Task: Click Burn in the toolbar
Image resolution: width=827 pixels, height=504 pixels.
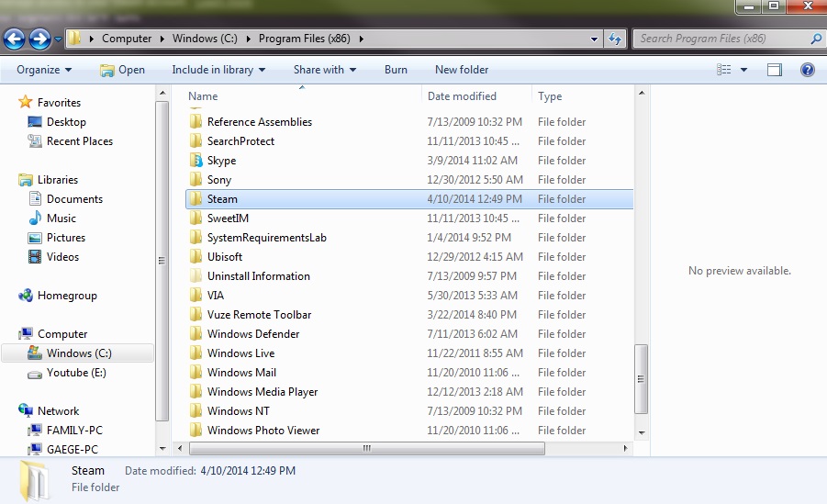Action: pyautogui.click(x=396, y=70)
